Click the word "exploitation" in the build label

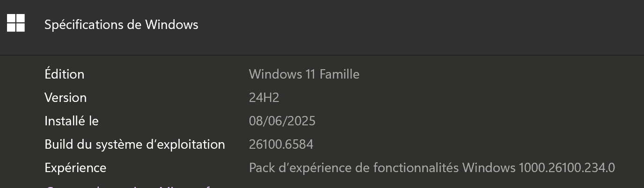(193, 144)
